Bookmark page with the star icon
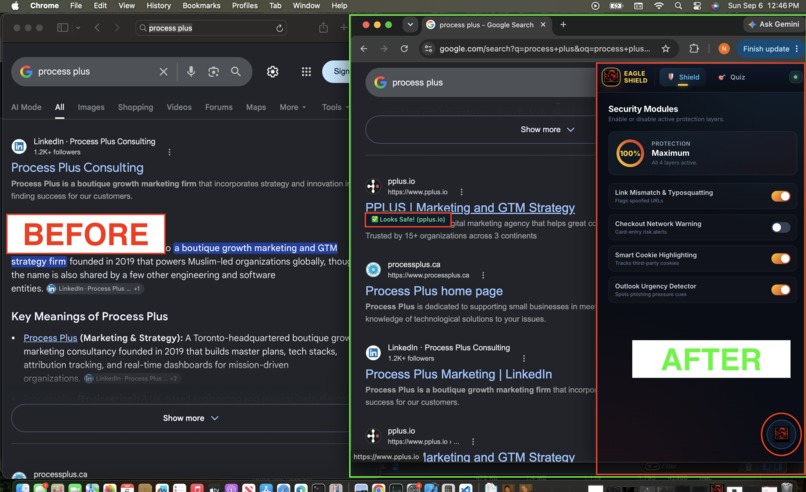 coord(666,48)
